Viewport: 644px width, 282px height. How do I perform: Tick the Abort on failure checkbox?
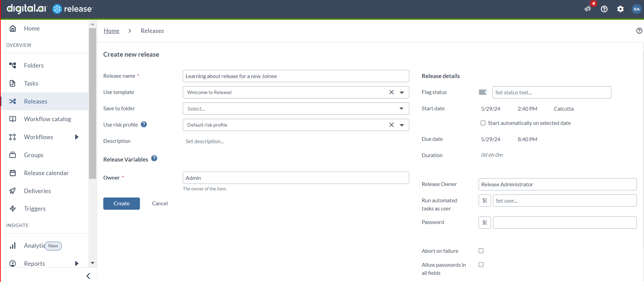click(x=481, y=251)
